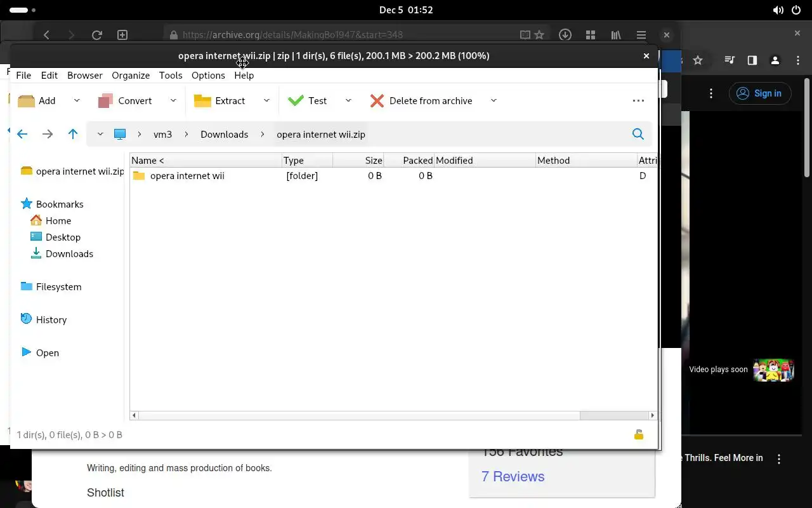Open the Organize menu
Viewport: 812px width, 508px height.
(x=131, y=75)
